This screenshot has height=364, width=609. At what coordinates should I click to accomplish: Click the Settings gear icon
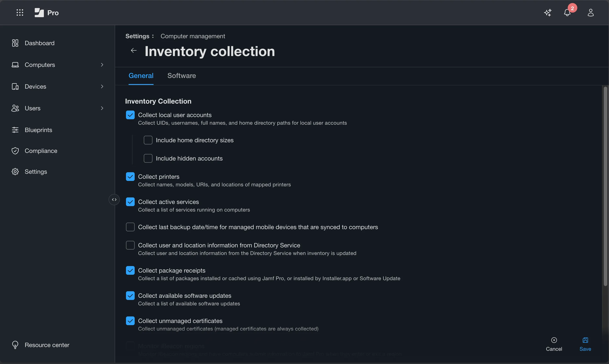coord(15,172)
